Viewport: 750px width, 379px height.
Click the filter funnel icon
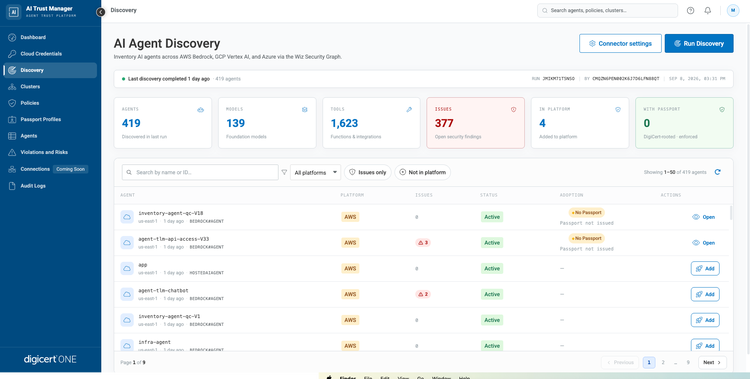click(x=284, y=172)
